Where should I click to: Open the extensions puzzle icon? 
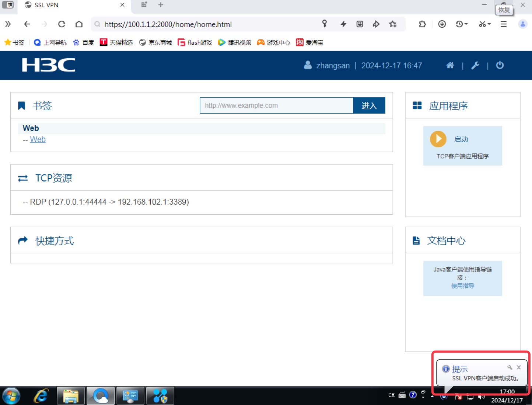422,24
